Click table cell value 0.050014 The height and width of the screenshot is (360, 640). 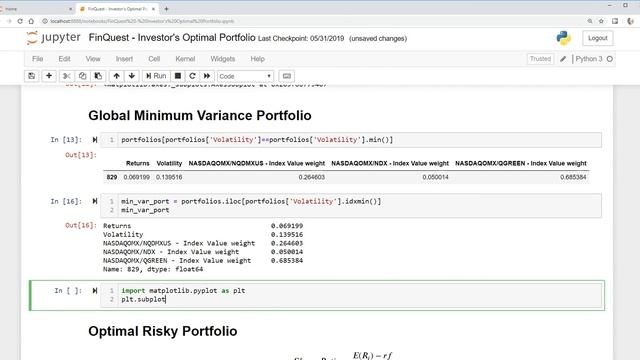pos(435,177)
